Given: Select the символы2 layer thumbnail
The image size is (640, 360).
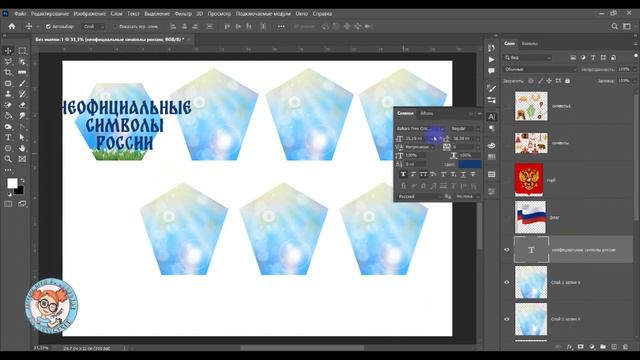Looking at the screenshot, I should point(531,106).
